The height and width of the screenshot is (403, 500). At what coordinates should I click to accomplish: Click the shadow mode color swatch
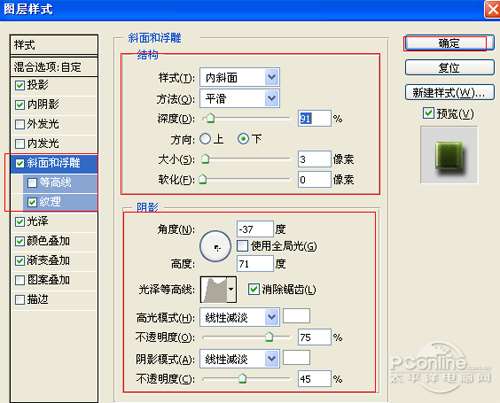point(296,357)
